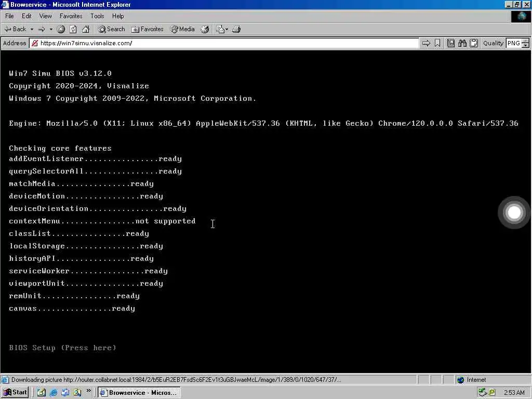Refresh the page with Refresh icon
This screenshot has height=399, width=532.
tap(73, 29)
